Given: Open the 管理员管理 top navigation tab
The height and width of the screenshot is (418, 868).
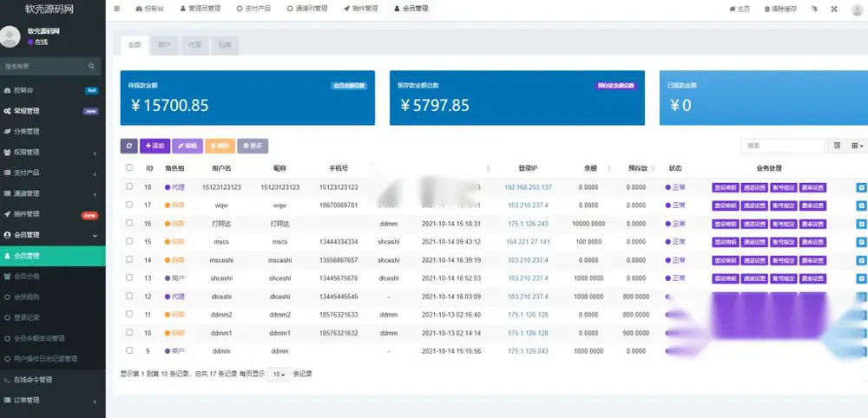Looking at the screenshot, I should tap(201, 9).
